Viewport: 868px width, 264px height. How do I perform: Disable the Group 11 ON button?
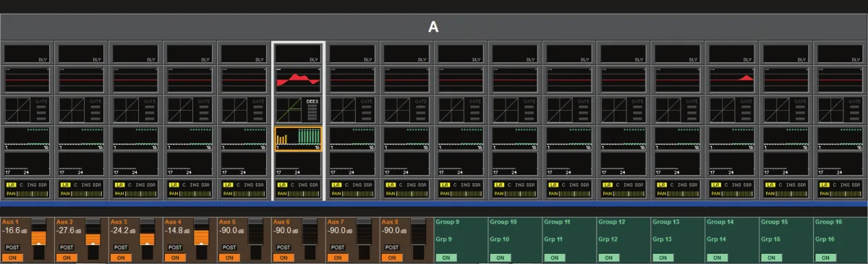point(554,257)
